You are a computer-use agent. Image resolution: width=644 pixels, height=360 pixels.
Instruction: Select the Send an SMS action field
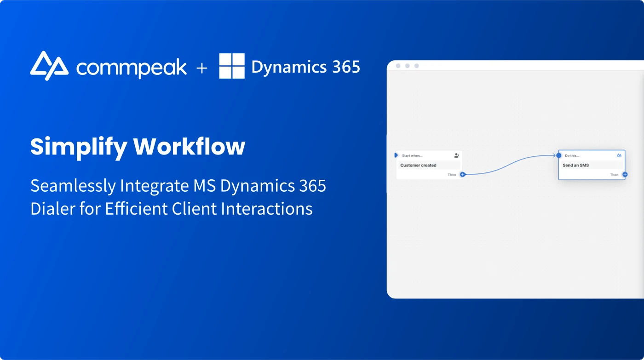(x=592, y=165)
